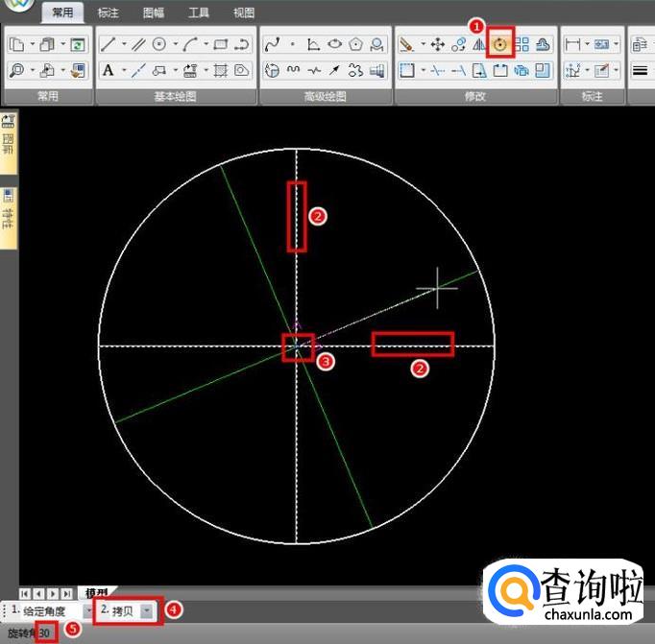Go to the last layout tab
This screenshot has width=655, height=644.
(66, 593)
